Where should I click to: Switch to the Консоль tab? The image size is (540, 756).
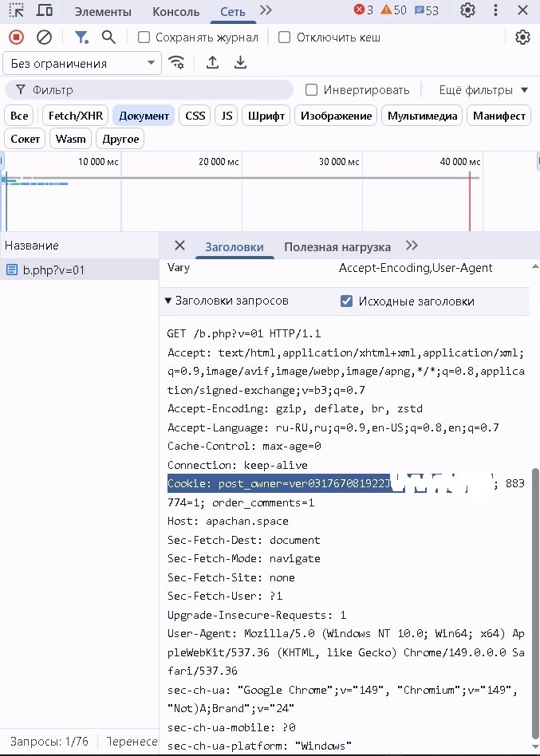(x=176, y=12)
